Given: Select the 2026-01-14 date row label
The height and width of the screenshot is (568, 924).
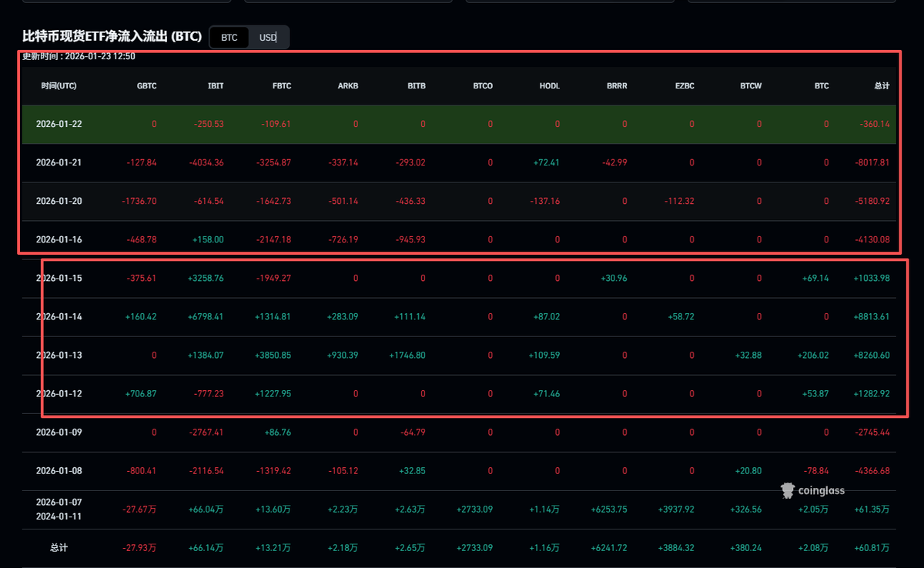Looking at the screenshot, I should pos(59,316).
